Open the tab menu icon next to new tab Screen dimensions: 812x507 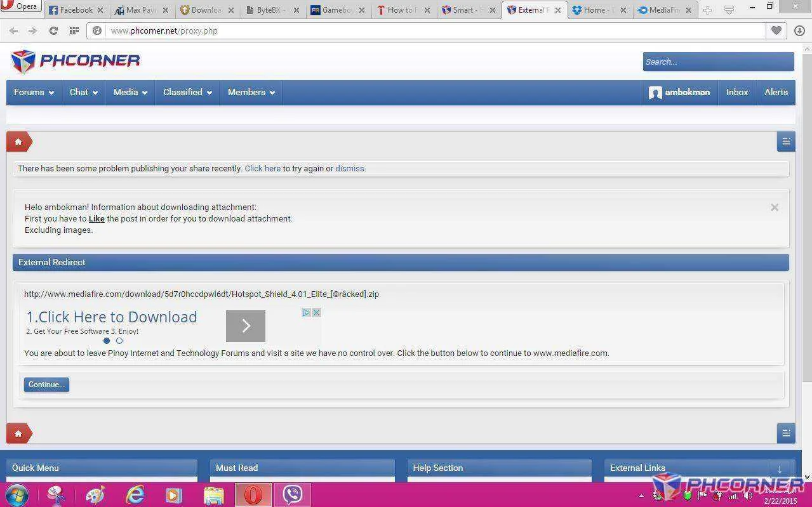coord(729,10)
